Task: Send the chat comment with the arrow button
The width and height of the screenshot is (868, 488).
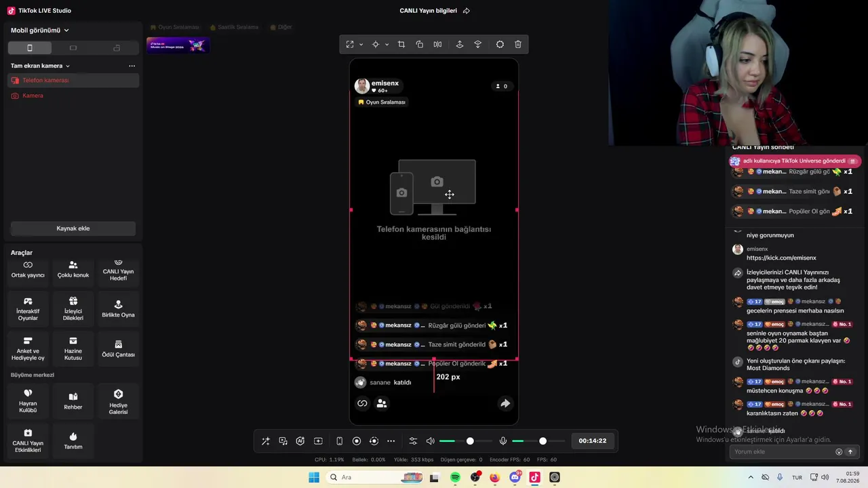Action: coord(850,452)
